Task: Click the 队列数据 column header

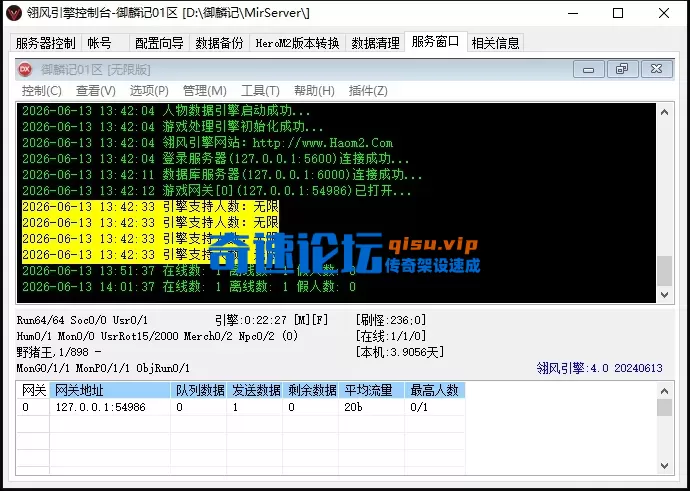Action: (x=199, y=390)
